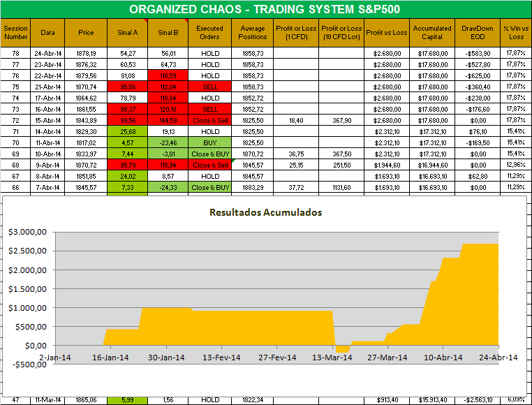Select the 'Session Number' column header
532x405 pixels.
click(x=15, y=33)
